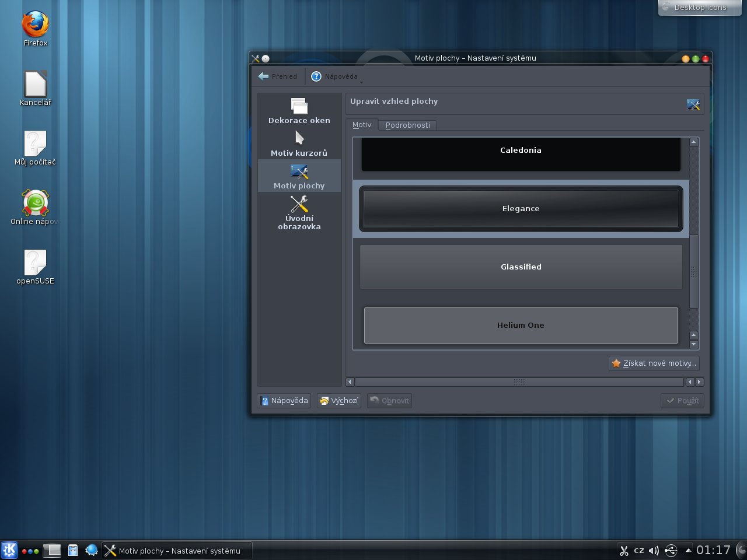Viewport: 747px width, 560px height.
Task: Click the cz keyboard layout indicator
Action: click(639, 550)
